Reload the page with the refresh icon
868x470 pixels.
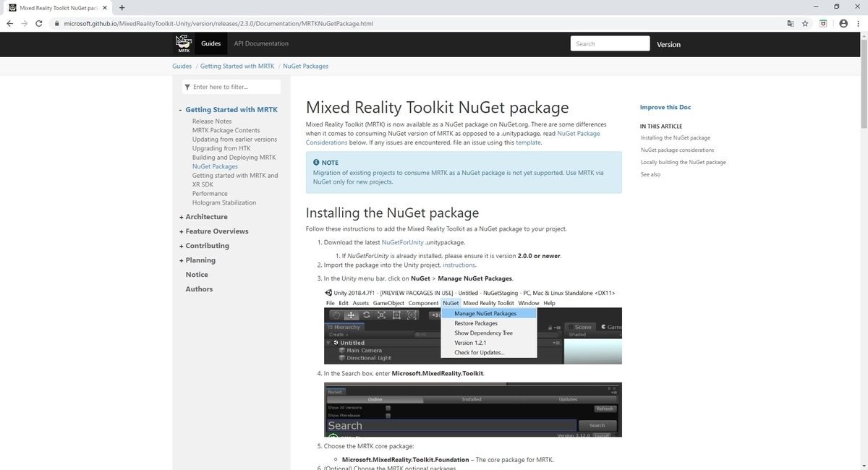(x=38, y=23)
